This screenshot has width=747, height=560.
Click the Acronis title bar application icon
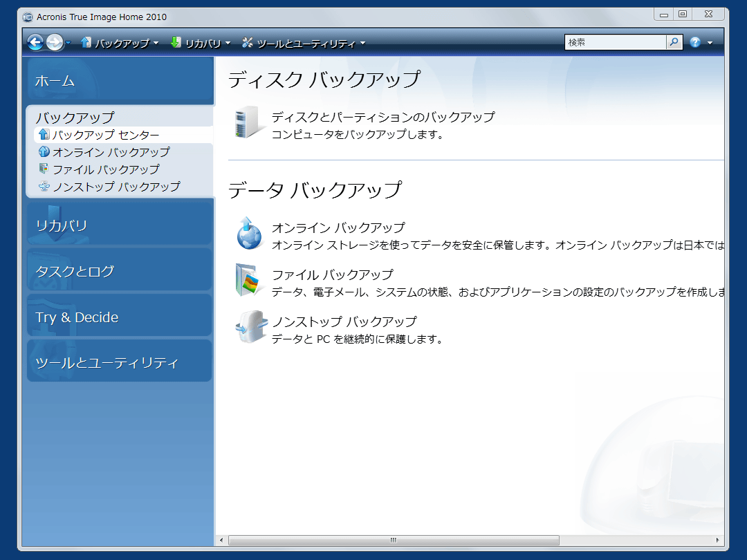(28, 17)
